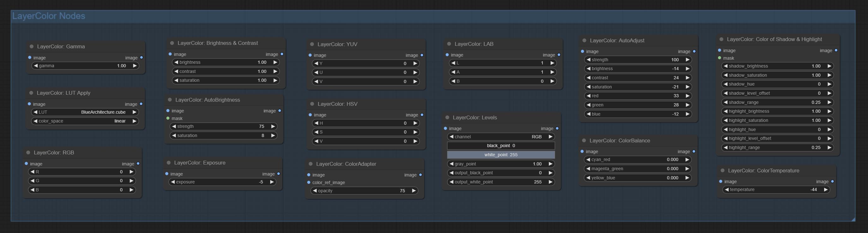Increase gamma value with right arrow
The image size is (868, 233).
(x=135, y=66)
